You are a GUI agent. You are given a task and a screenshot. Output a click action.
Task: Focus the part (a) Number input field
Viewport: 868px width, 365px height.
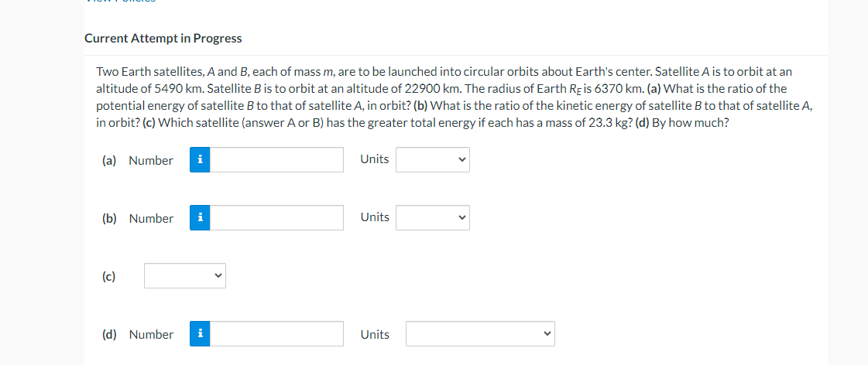pyautogui.click(x=276, y=160)
